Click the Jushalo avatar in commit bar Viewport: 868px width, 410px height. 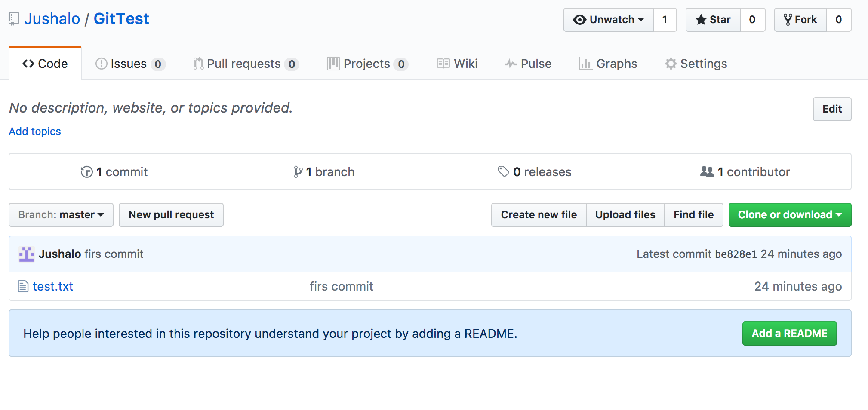26,254
